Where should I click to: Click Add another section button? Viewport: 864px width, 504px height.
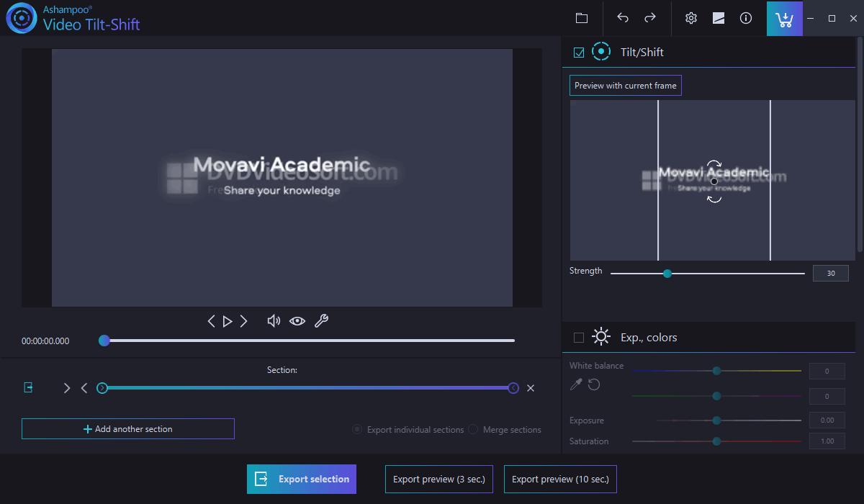coord(128,429)
